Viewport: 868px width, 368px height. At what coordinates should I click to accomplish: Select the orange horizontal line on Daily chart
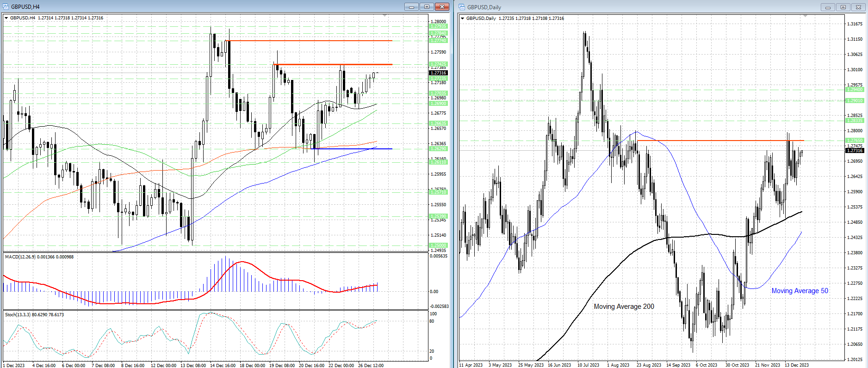point(720,140)
